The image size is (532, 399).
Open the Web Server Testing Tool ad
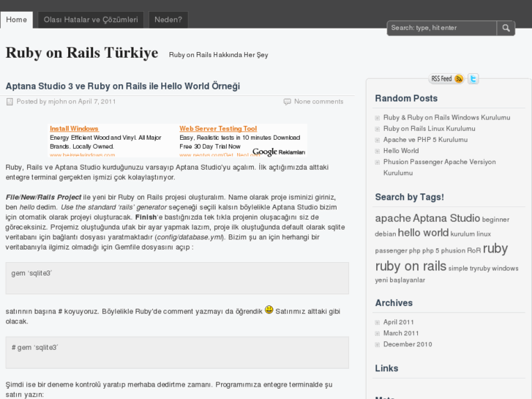218,129
